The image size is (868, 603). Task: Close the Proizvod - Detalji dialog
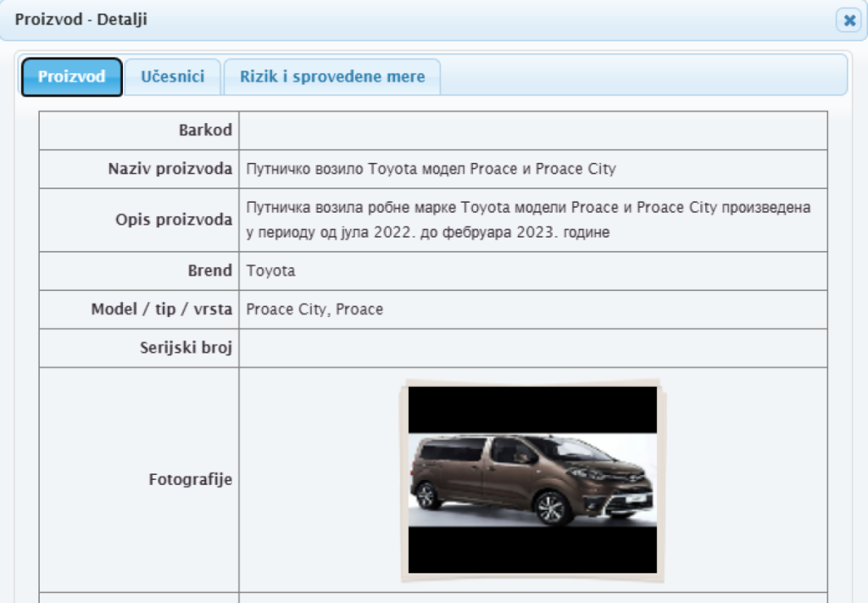(x=849, y=20)
